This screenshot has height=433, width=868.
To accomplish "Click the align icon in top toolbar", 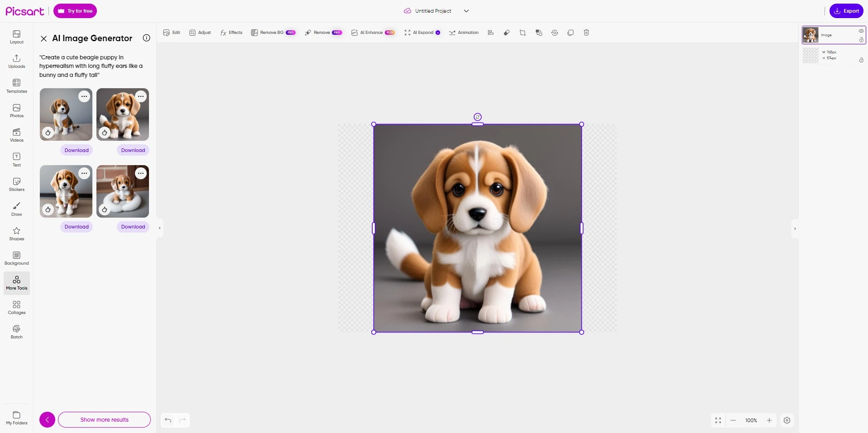I will point(490,33).
